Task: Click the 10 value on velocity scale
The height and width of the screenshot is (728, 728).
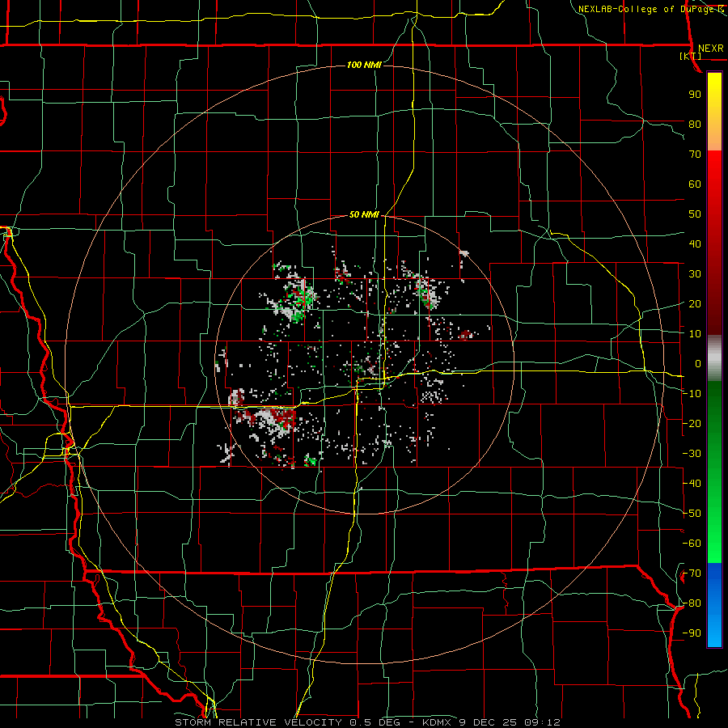Action: (695, 334)
